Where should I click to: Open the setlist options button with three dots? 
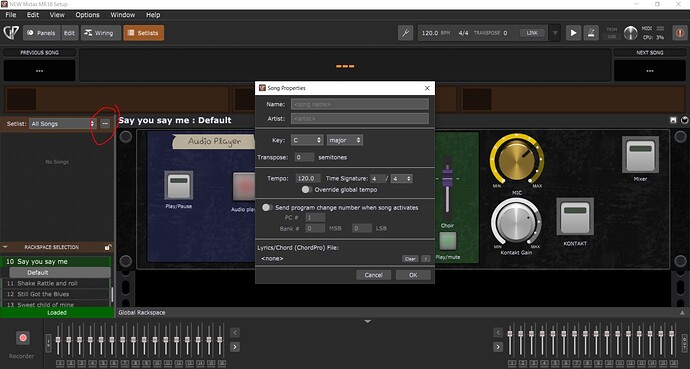(105, 124)
